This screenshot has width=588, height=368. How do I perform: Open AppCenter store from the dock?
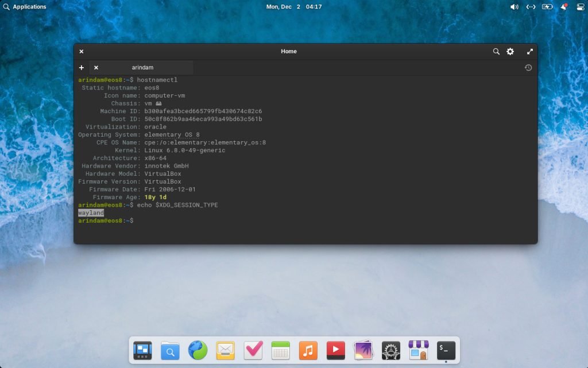(419, 350)
